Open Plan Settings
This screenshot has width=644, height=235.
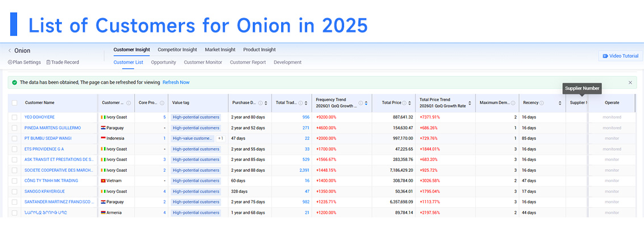click(24, 62)
